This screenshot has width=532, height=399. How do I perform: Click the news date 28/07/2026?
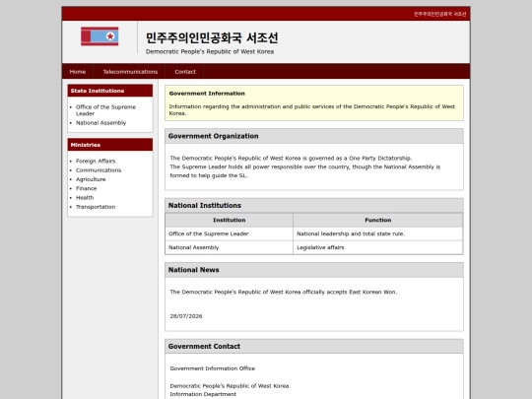click(186, 316)
